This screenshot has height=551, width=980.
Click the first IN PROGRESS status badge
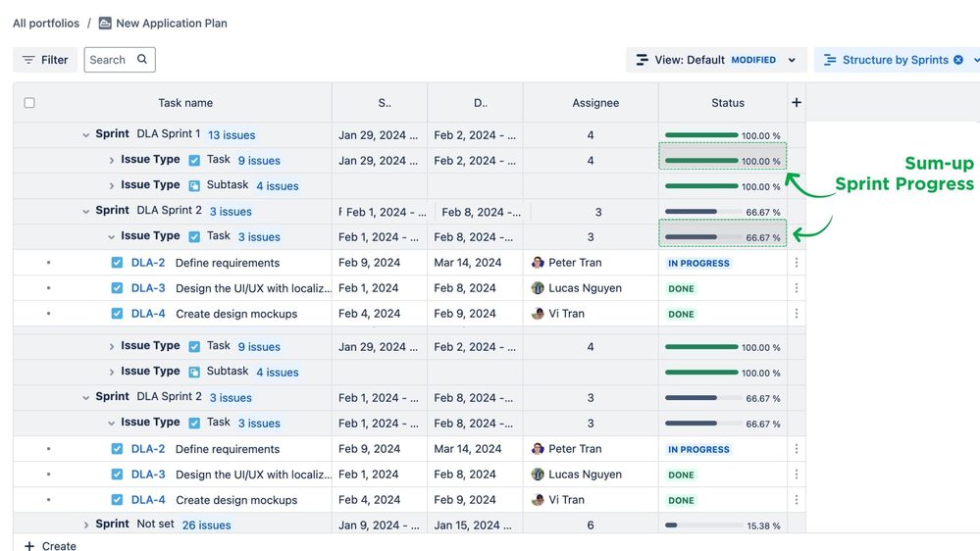(698, 264)
